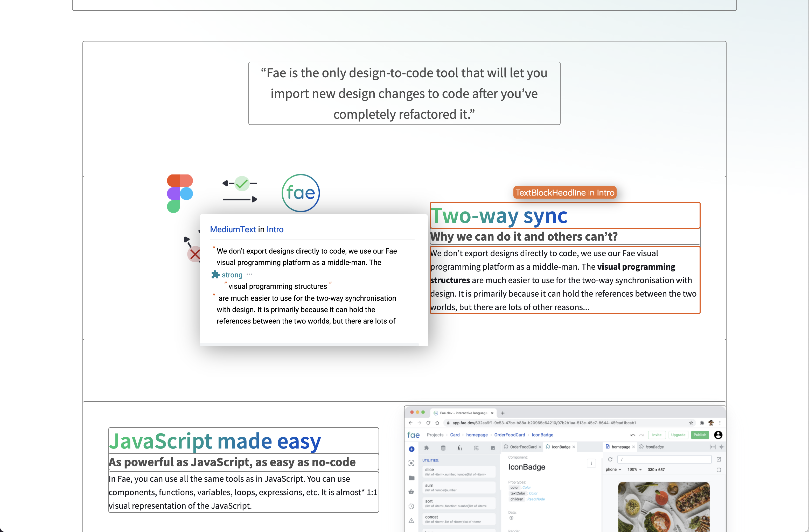Close the homepage preview tab
The width and height of the screenshot is (809, 532).
[633, 447]
